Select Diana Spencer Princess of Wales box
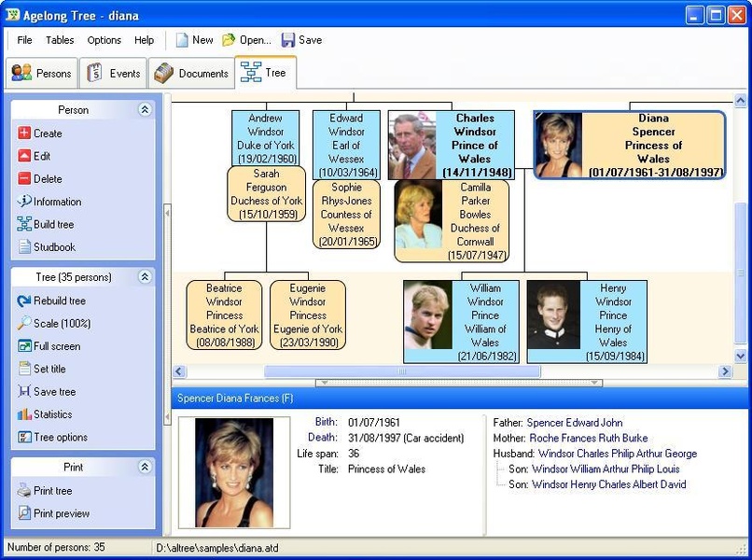The image size is (752, 560). point(629,145)
